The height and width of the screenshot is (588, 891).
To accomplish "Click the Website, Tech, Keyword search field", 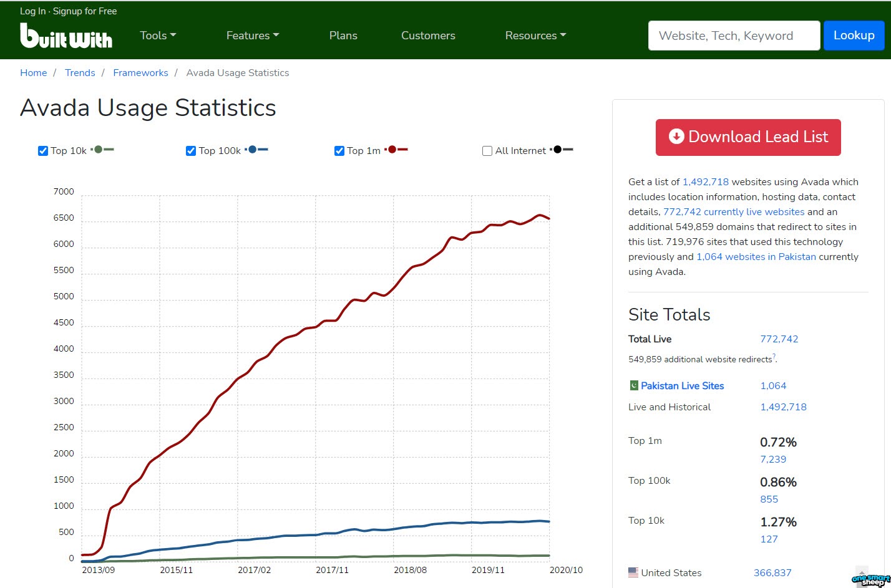I will 734,36.
